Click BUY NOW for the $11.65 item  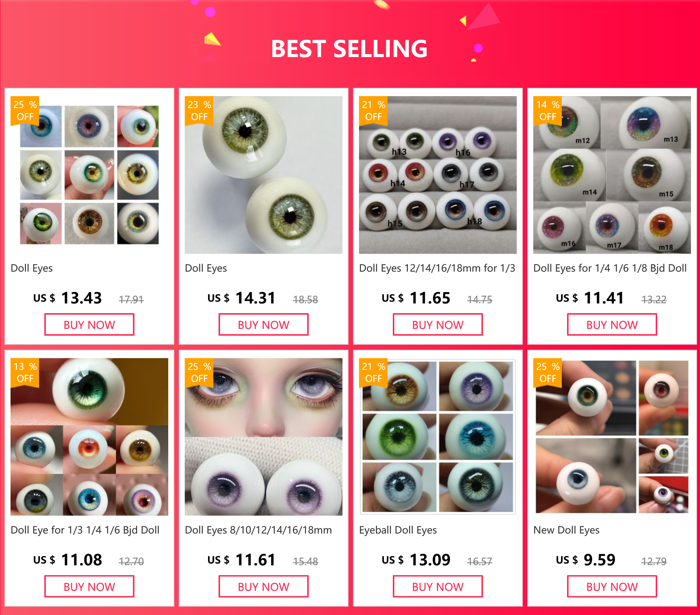coord(438,325)
